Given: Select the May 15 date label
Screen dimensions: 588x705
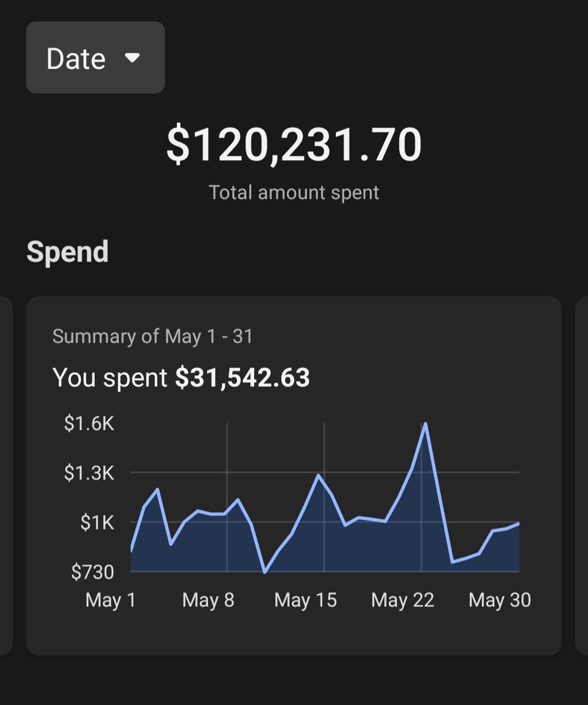Looking at the screenshot, I should click(305, 600).
